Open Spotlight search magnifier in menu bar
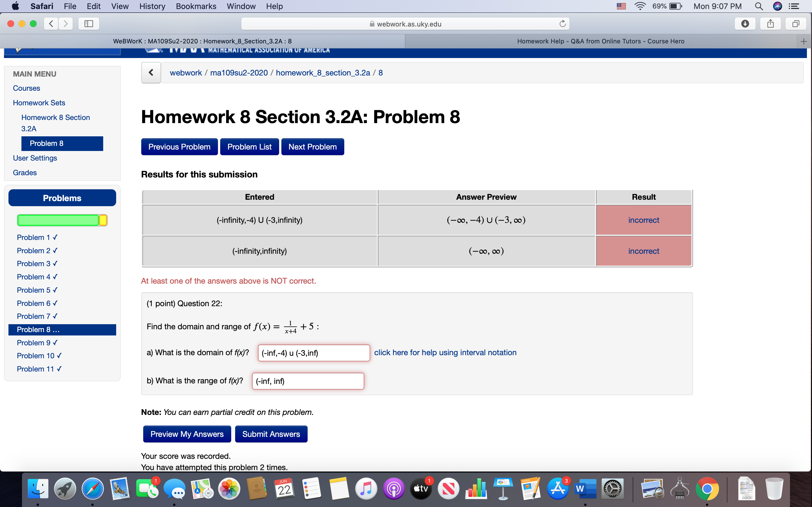The image size is (812, 507). [x=759, y=6]
